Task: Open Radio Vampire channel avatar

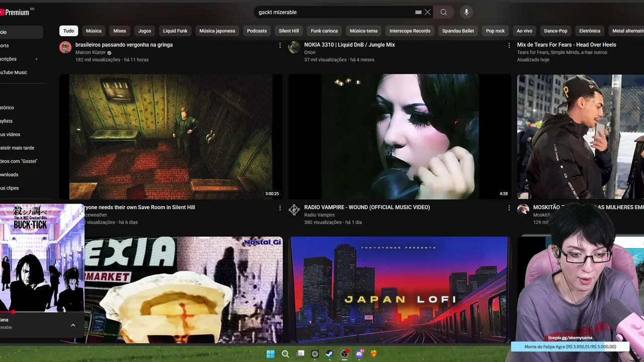Action: pos(294,210)
